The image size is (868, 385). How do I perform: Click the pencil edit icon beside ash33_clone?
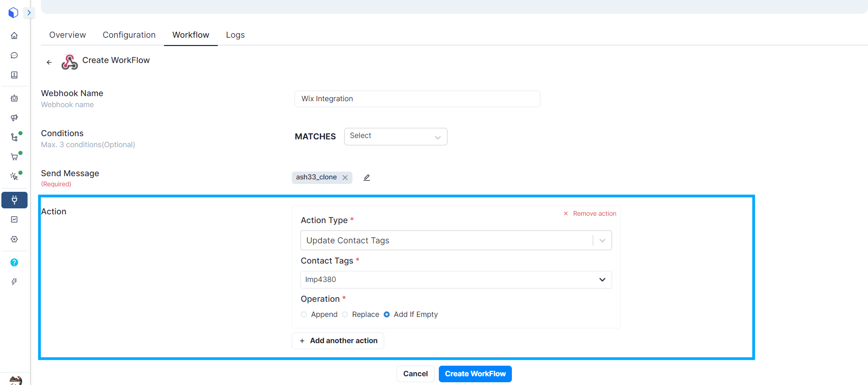pos(367,178)
